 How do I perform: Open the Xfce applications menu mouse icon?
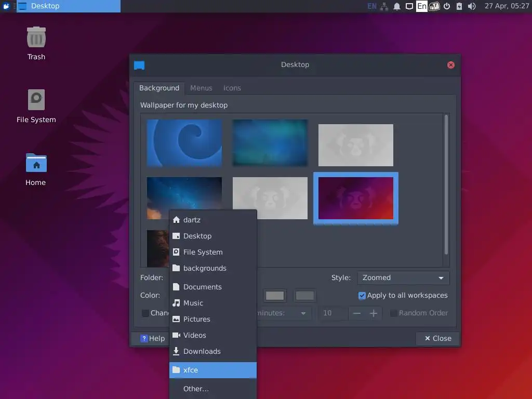tap(6, 6)
